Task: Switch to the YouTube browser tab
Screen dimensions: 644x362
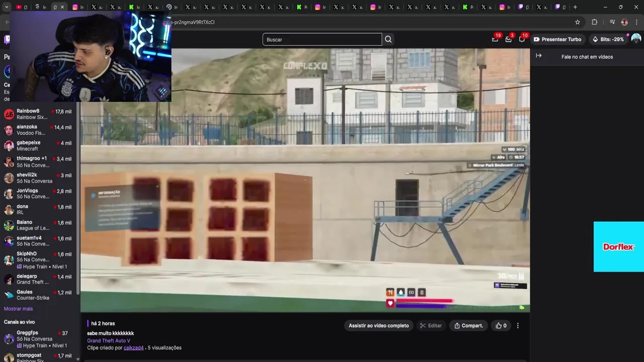Action: [x=22, y=7]
